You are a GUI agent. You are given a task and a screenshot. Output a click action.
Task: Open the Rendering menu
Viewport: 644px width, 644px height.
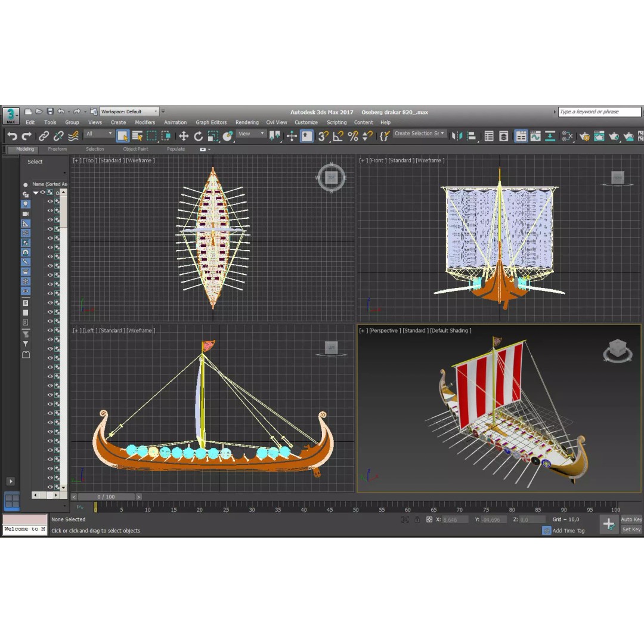247,122
